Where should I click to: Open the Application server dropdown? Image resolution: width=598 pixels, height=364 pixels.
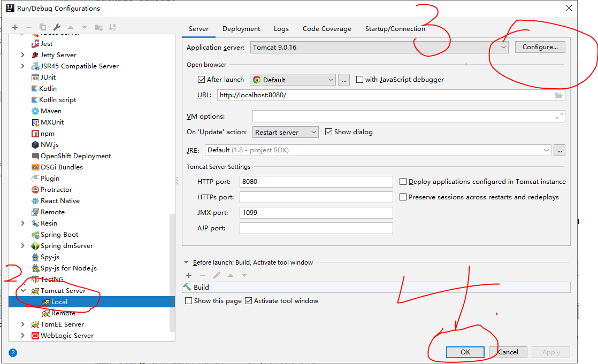(379, 47)
